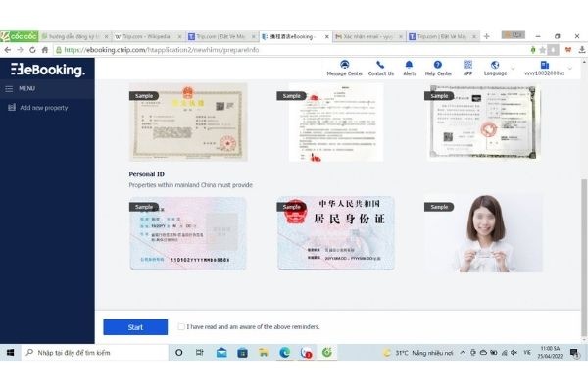Open the contract document sample thumbnail

coord(335,122)
